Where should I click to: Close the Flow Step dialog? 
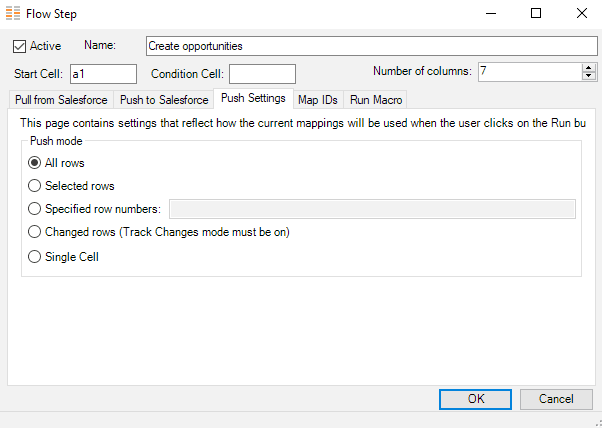582,14
